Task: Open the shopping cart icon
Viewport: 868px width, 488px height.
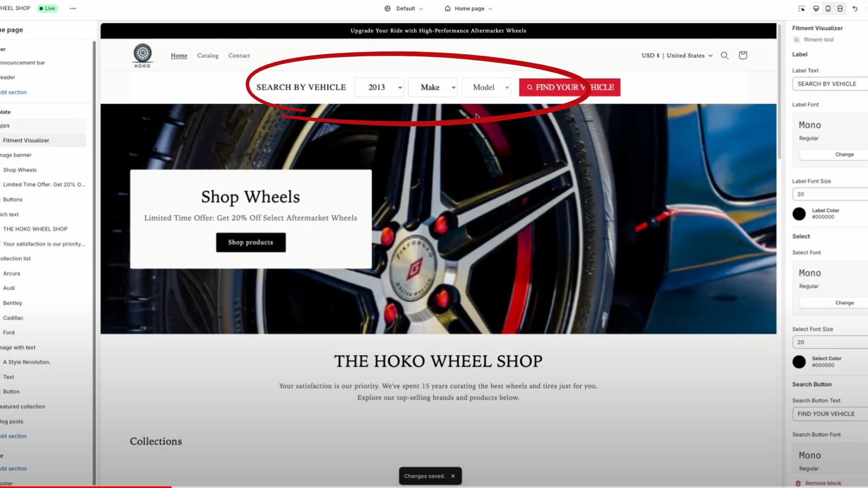Action: [x=743, y=55]
